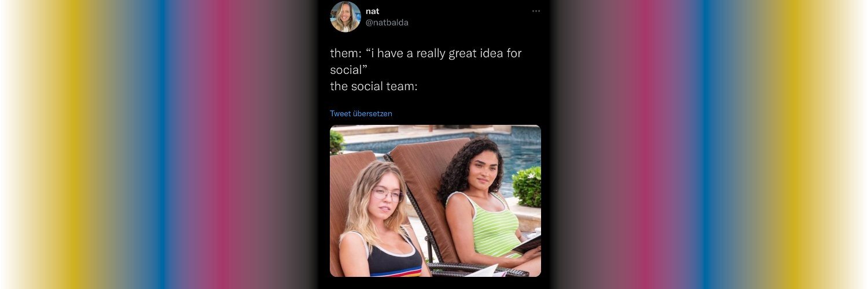Image resolution: width=868 pixels, height=289 pixels.
Task: Open the attached tweet photo
Action: pos(435,201)
